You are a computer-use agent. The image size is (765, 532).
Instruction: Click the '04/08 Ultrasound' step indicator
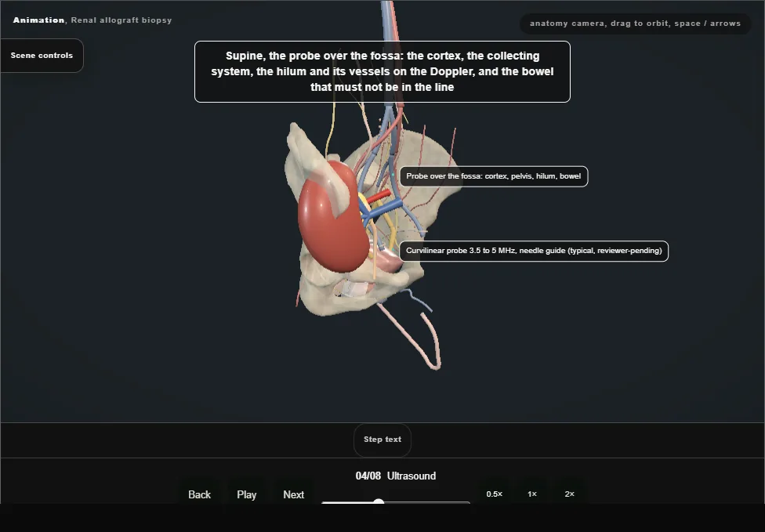[396, 476]
